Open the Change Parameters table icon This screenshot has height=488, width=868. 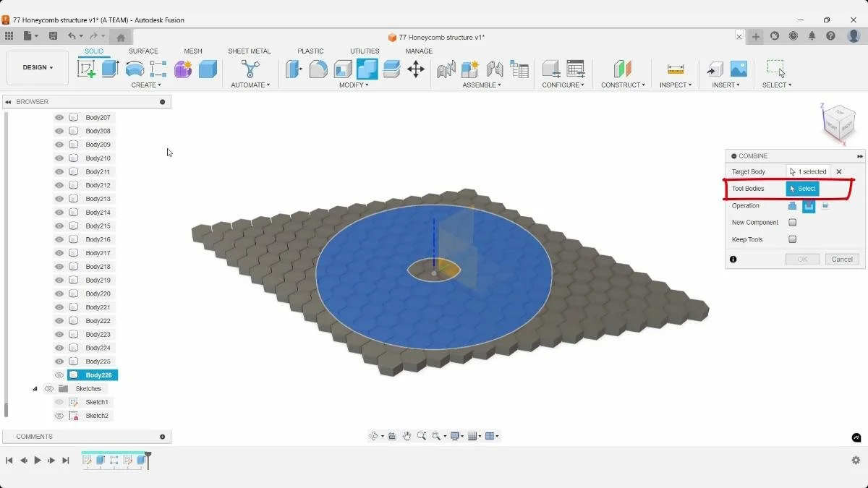(x=576, y=69)
